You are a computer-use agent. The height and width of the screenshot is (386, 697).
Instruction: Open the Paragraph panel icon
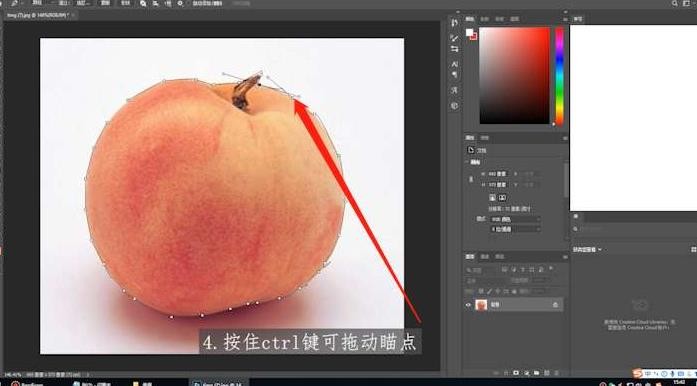[x=454, y=75]
